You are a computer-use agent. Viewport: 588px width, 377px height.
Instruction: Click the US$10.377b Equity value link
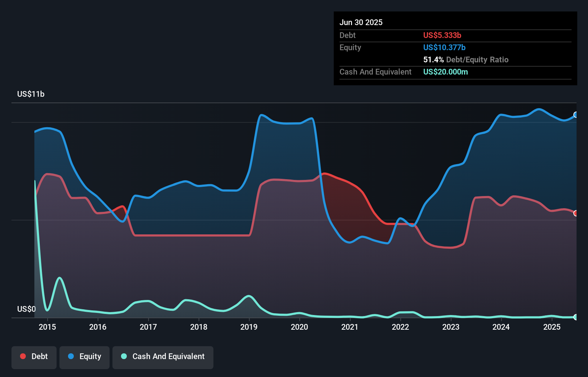click(x=444, y=47)
